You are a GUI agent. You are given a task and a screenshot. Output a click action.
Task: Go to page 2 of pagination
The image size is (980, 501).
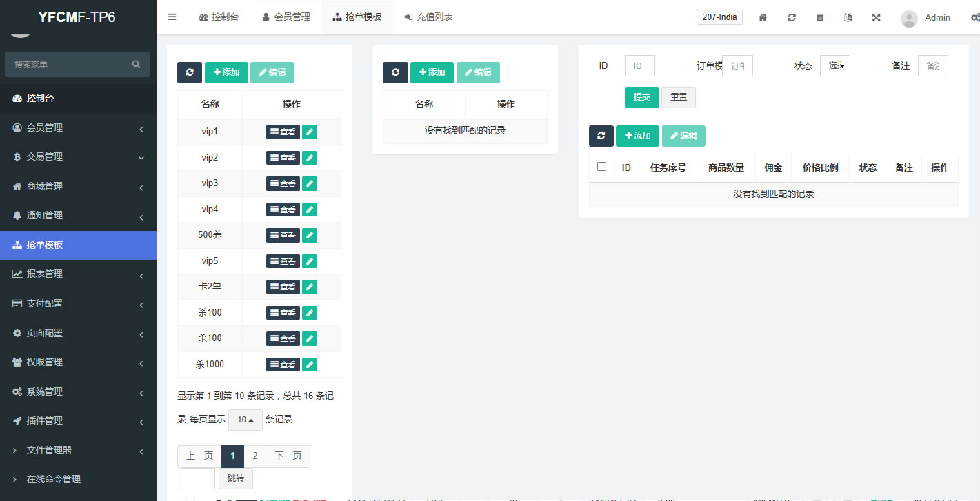[255, 456]
